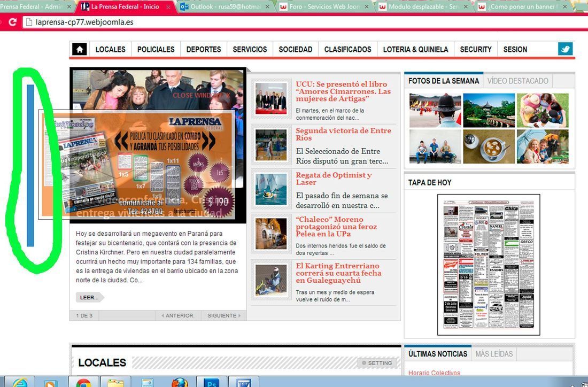Open the group huddle overhead photo

[x=543, y=110]
